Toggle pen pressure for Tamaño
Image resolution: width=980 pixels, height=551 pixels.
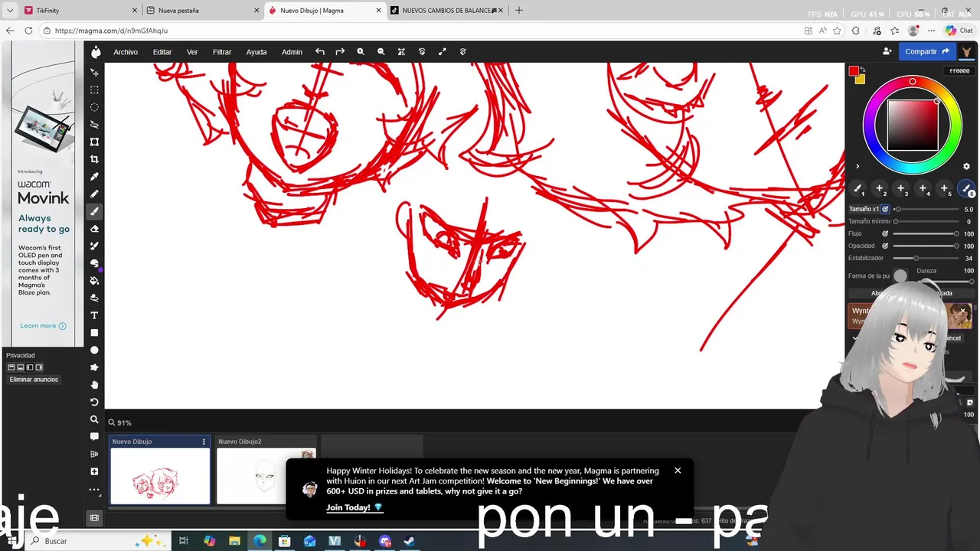[885, 209]
